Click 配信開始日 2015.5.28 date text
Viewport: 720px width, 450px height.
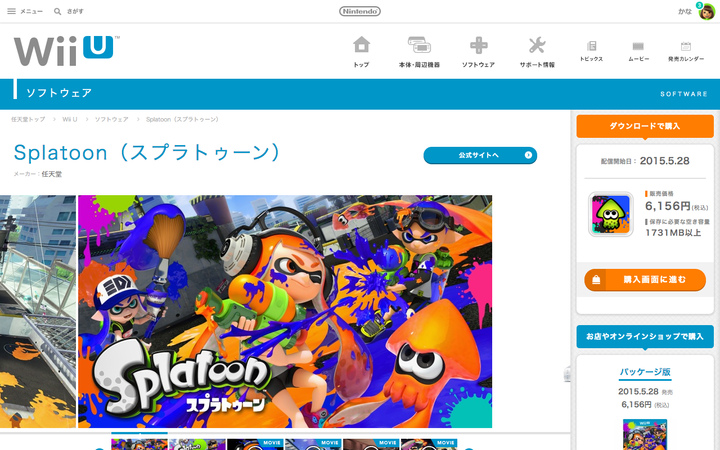pos(645,161)
